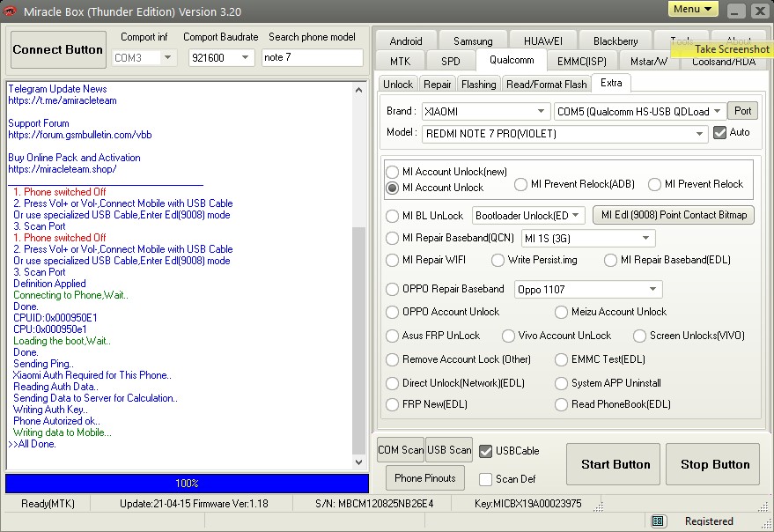Select FRP New(EDL) radio option
This screenshot has height=532, width=774.
[392, 404]
